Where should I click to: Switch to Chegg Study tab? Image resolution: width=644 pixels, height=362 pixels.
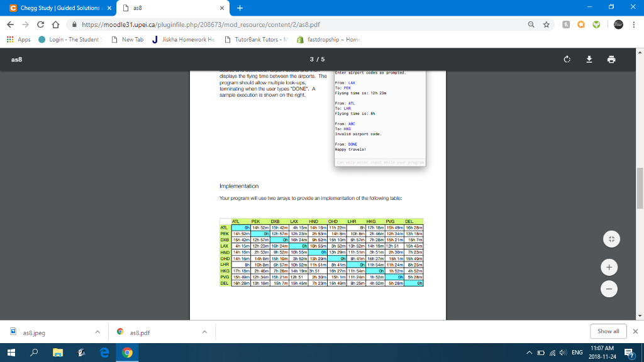(58, 8)
